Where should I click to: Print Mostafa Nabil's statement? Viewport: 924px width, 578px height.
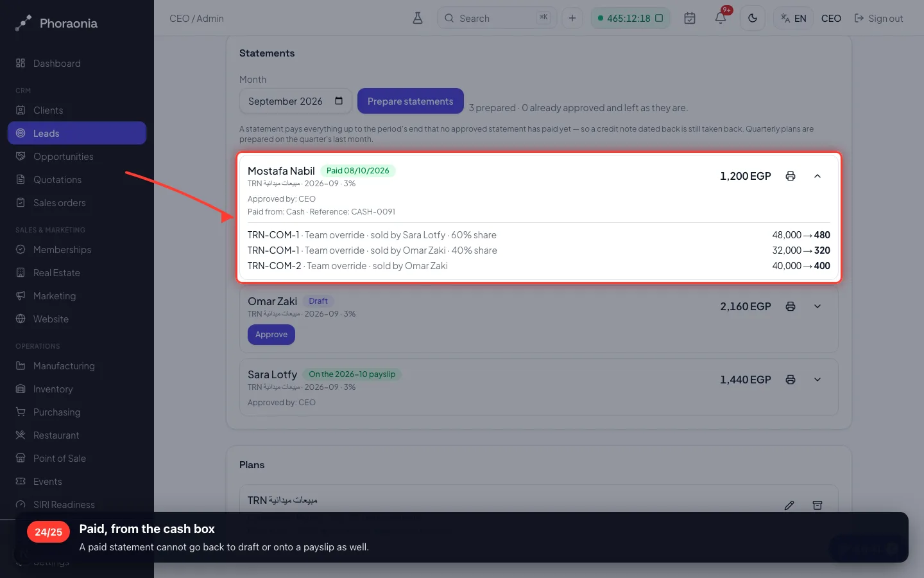pos(791,176)
